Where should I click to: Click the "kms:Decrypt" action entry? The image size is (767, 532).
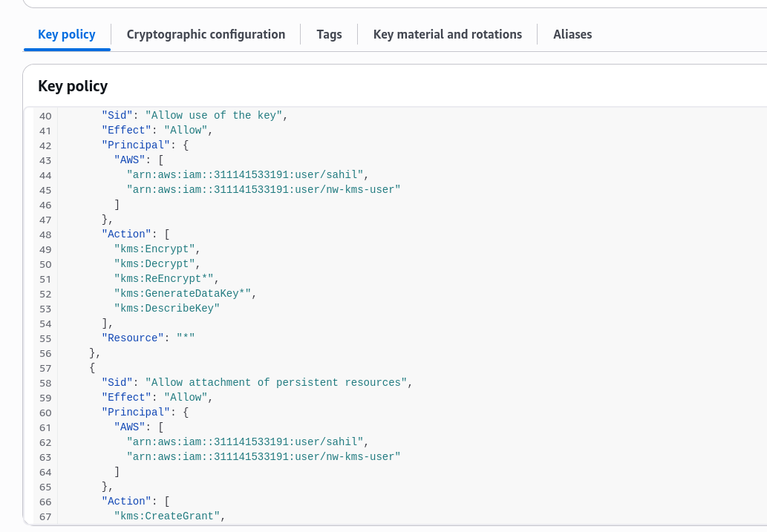[154, 264]
